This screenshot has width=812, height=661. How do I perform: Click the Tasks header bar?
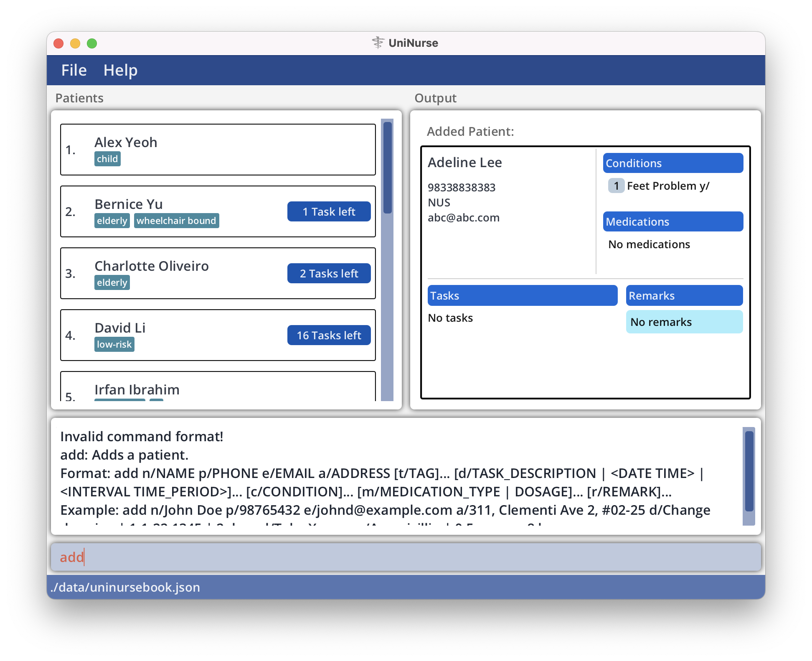point(522,295)
